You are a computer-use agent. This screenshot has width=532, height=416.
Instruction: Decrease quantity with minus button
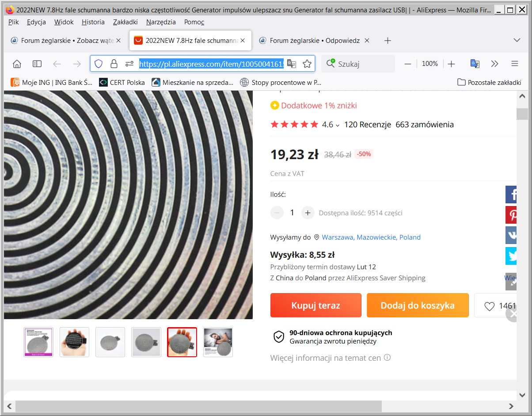[x=277, y=213]
